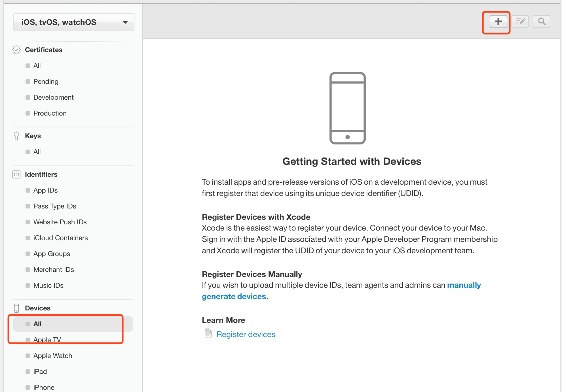Viewport: 562px width, 392px height.
Task: Click the document icon beside Register devices
Action: pos(208,333)
